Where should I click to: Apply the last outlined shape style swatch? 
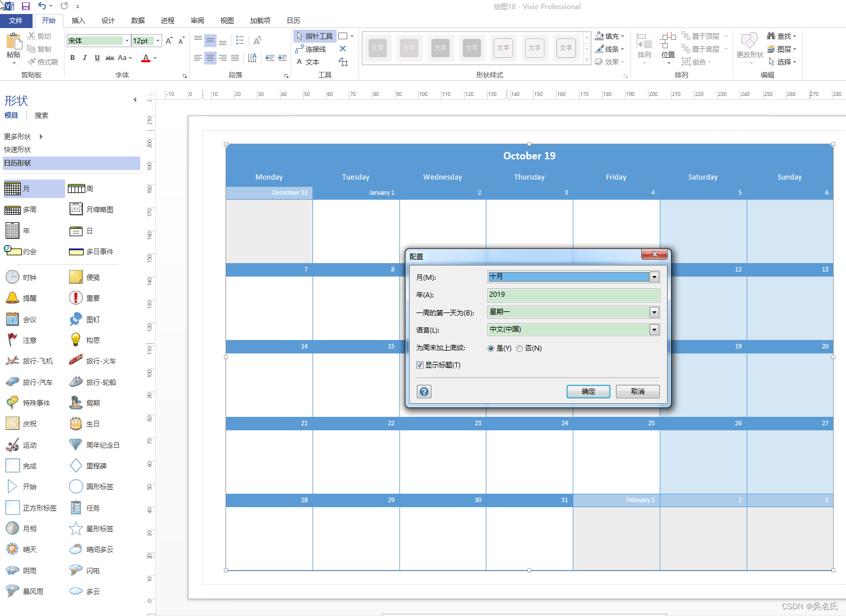(x=566, y=48)
